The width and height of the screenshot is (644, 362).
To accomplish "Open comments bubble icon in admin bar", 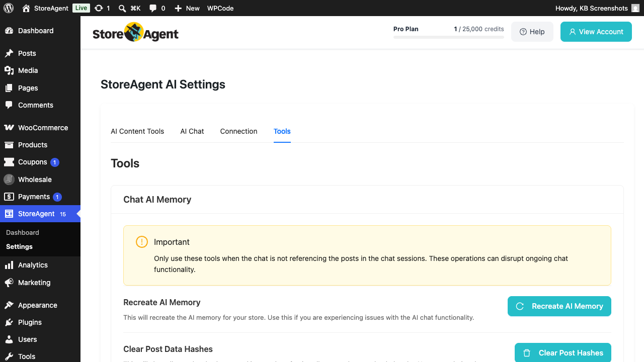I will (x=153, y=8).
